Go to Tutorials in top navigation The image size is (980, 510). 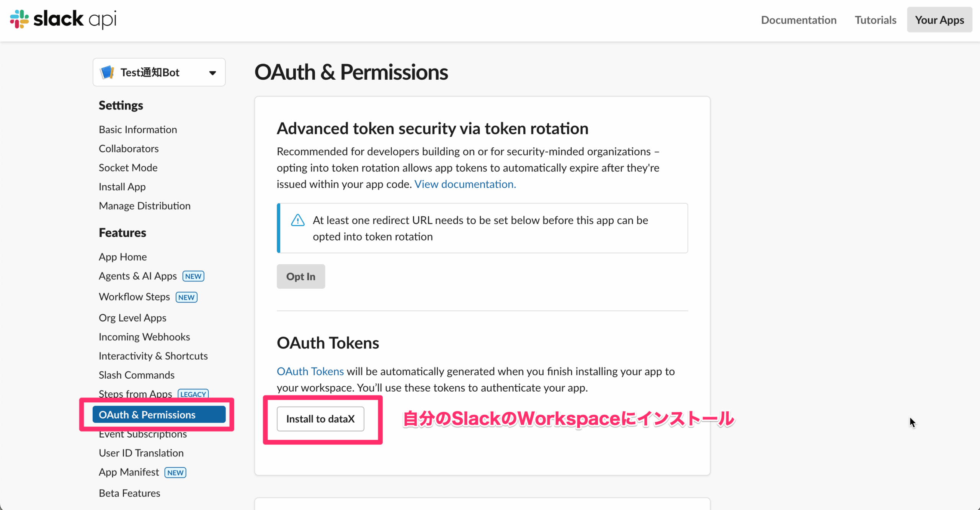(875, 20)
